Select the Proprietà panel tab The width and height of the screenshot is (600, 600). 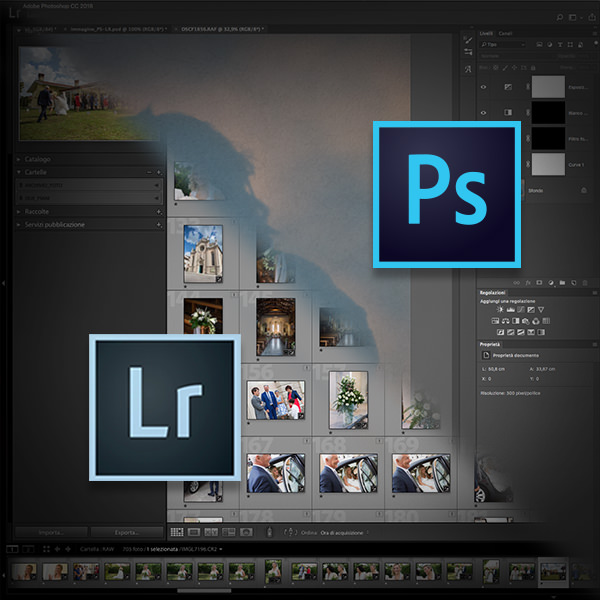[490, 344]
